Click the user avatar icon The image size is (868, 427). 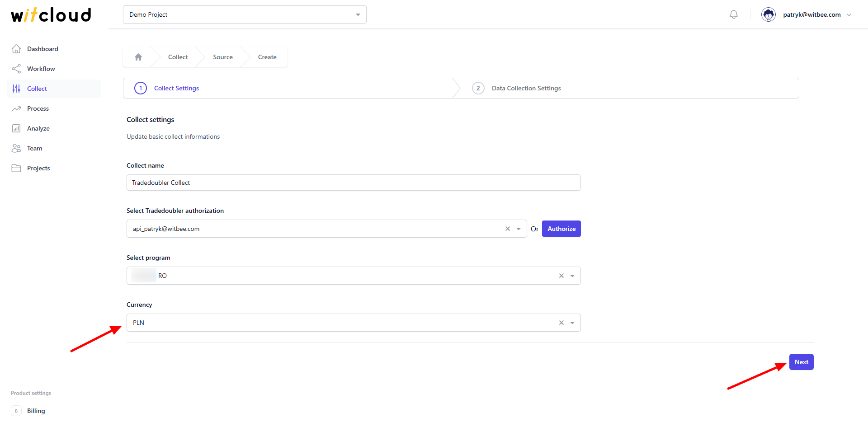click(x=769, y=14)
